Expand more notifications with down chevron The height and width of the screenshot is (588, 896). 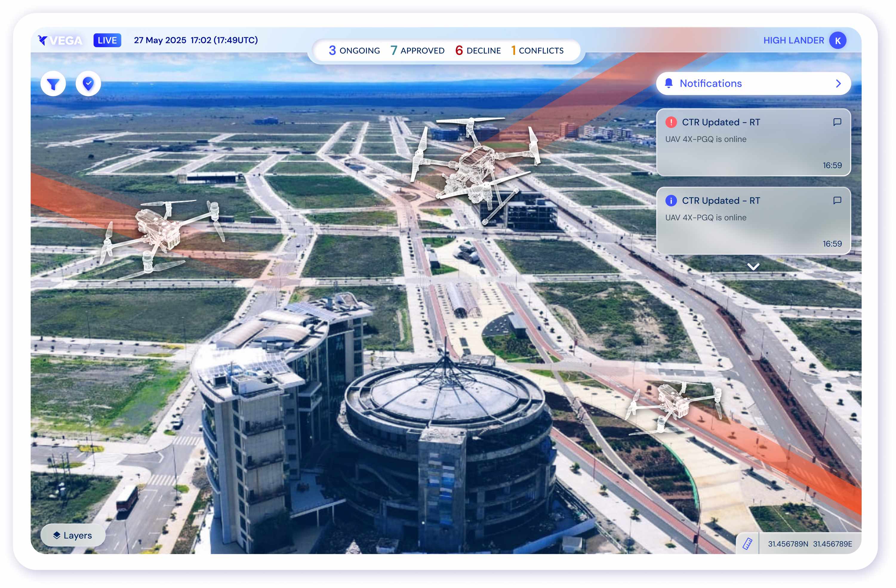click(x=753, y=267)
